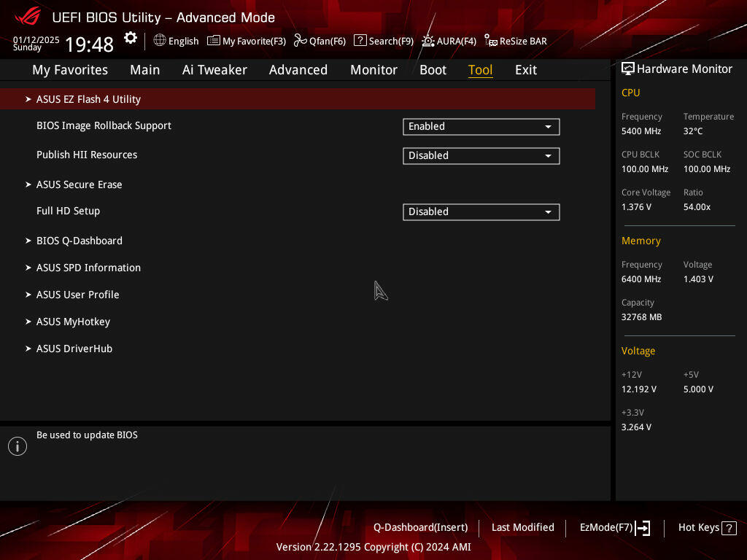Open settings via the gear icon beside the clock

[131, 38]
